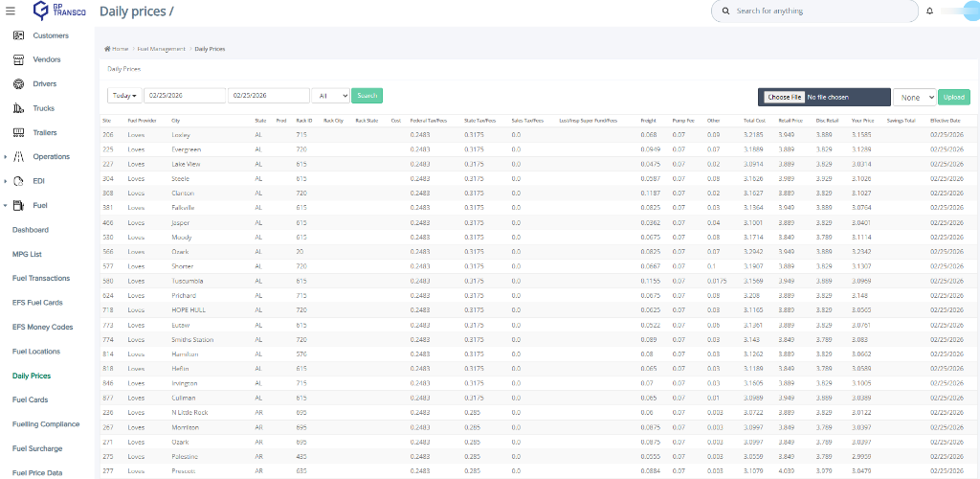The image size is (980, 479).
Task: Click the notification bell icon
Action: point(929,11)
